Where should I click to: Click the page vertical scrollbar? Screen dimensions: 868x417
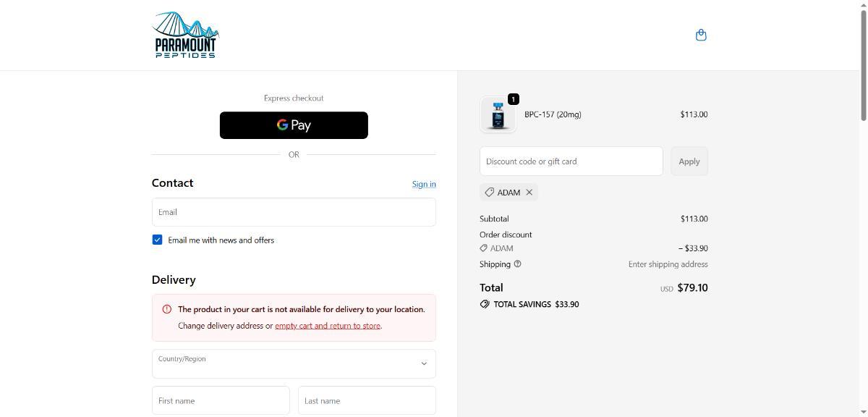[x=862, y=65]
